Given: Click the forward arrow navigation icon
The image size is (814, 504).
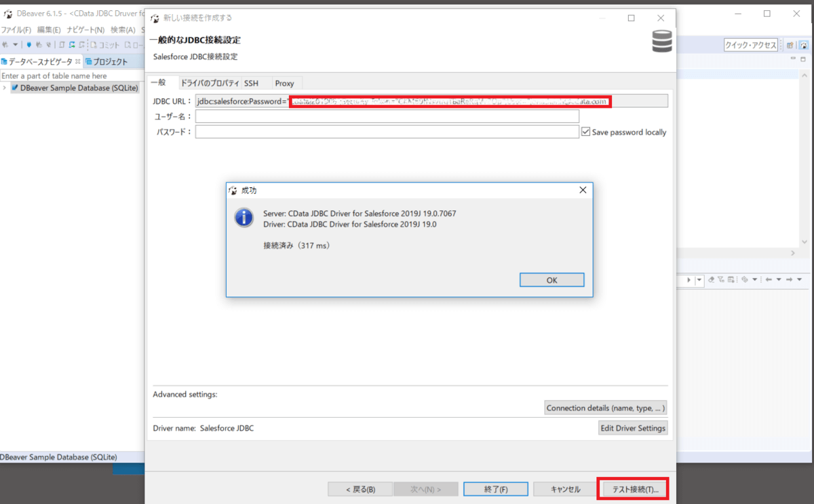Looking at the screenshot, I should pyautogui.click(x=789, y=279).
